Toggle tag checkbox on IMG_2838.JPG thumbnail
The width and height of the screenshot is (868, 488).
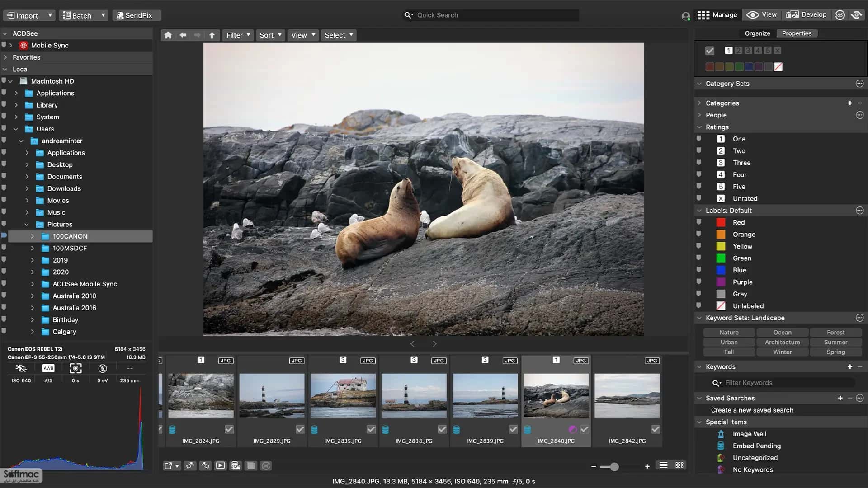(442, 429)
